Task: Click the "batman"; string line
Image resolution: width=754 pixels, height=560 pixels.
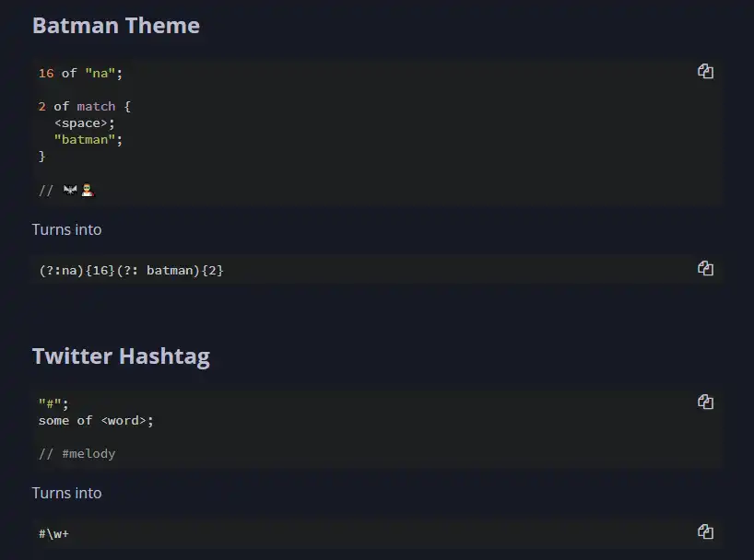Action: coord(88,139)
